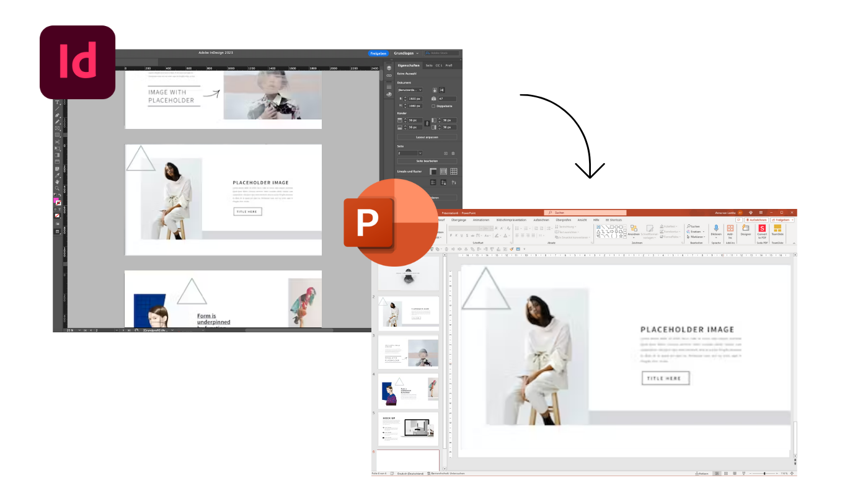Image resolution: width=868 pixels, height=496 pixels.
Task: Delete current page with trash icon
Action: click(x=453, y=153)
